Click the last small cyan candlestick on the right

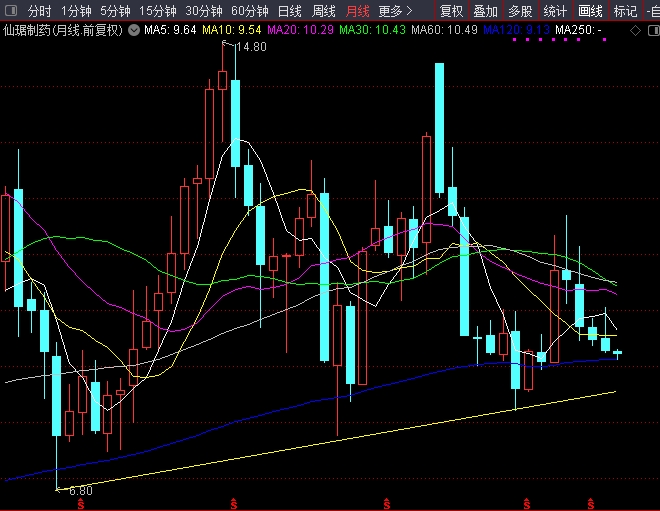tap(617, 353)
